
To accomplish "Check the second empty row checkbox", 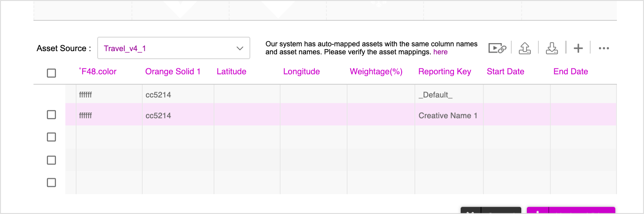I will point(51,160).
